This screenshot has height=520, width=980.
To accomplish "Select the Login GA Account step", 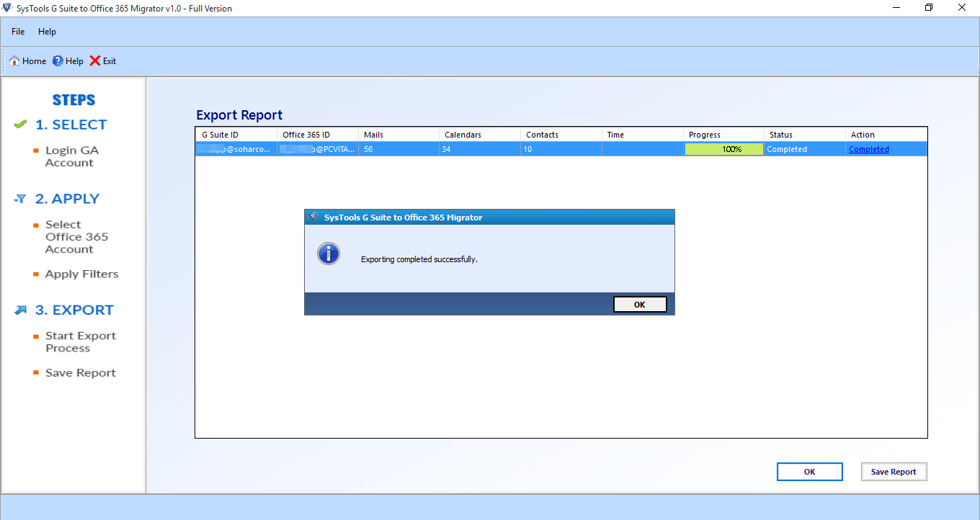I will point(72,157).
